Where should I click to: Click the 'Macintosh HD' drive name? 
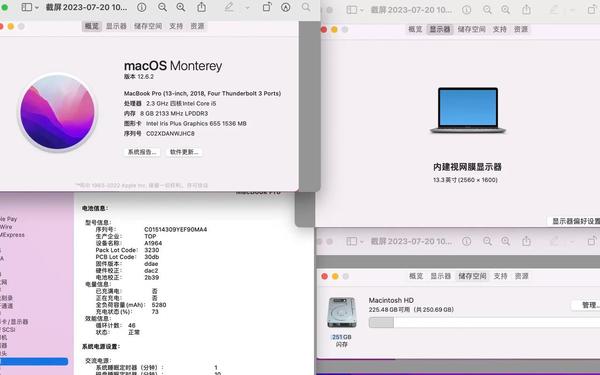[391, 300]
